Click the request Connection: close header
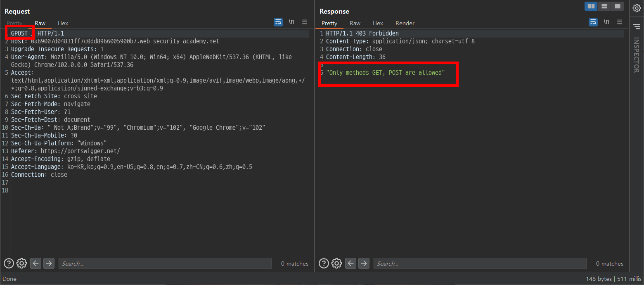644x285 pixels. coord(39,175)
